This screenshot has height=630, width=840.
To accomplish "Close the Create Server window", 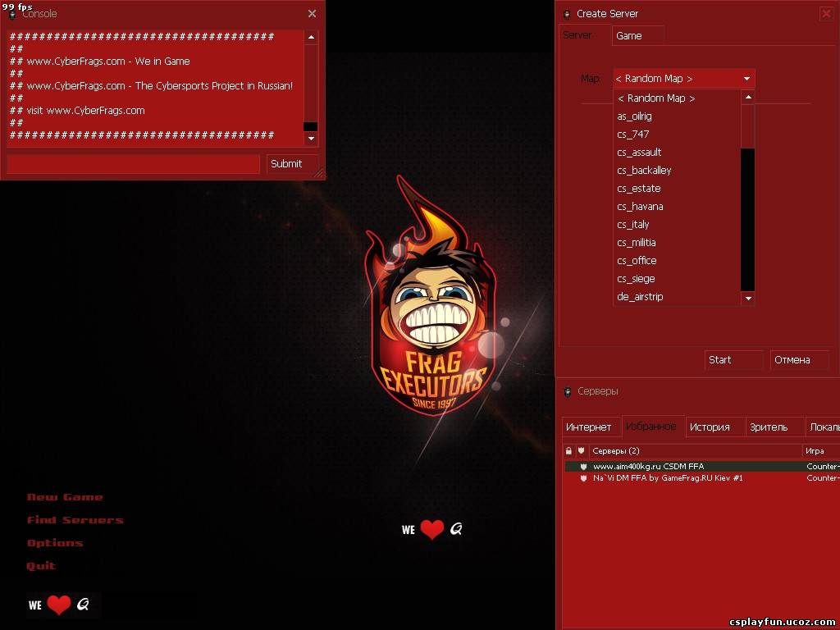I will point(827,14).
